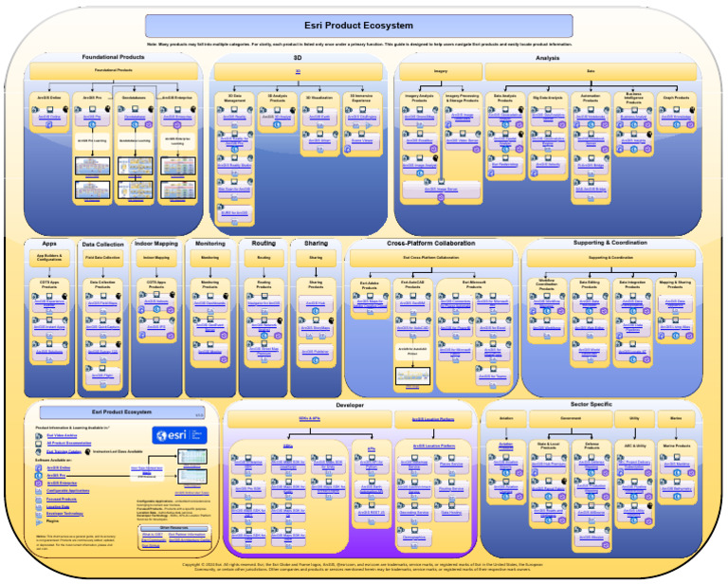Click the video icon beside Esri Video Archive
The image size is (728, 584).
click(39, 436)
